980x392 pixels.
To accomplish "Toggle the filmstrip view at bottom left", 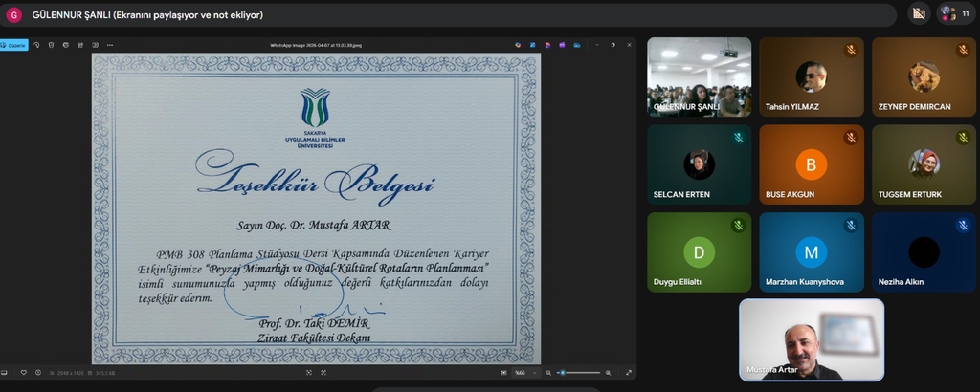I will (5, 372).
